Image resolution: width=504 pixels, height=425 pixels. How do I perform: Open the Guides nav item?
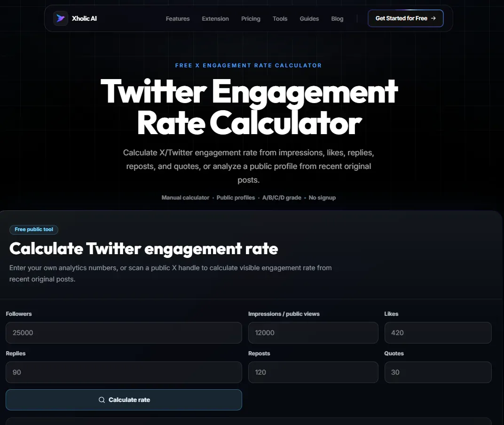[309, 19]
